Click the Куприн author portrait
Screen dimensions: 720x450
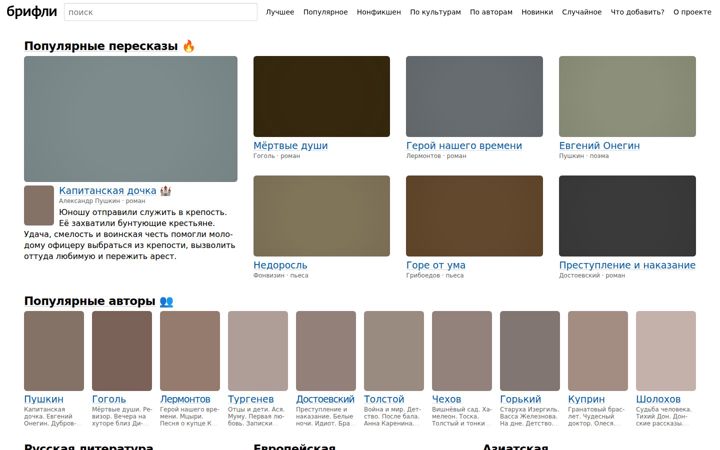598,351
